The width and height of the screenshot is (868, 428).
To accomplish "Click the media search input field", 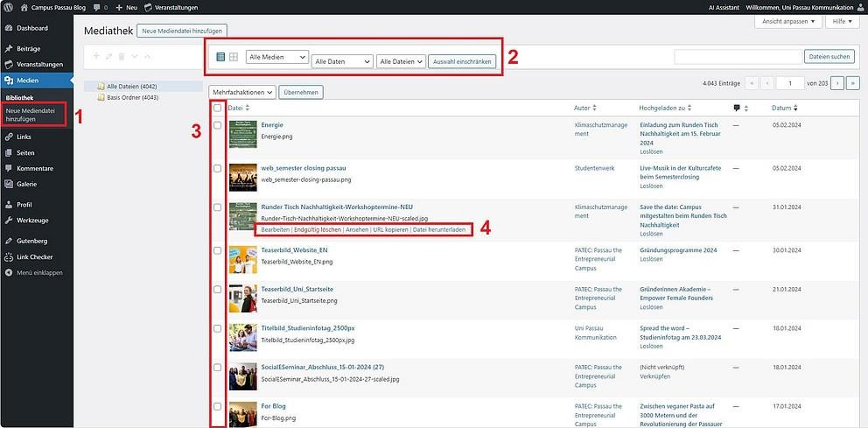I will pos(738,57).
